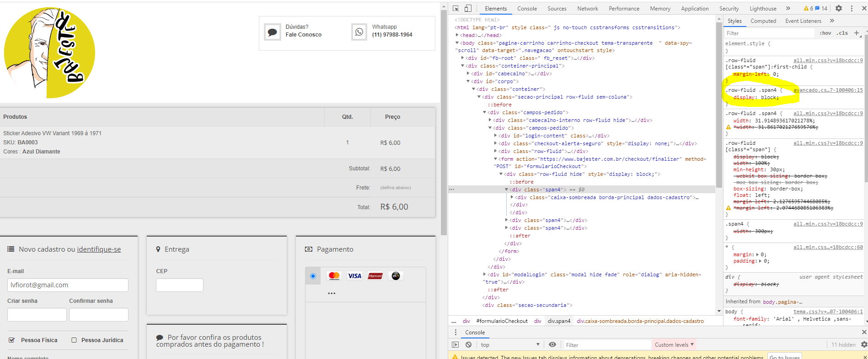This screenshot has height=359, width=868.
Task: Click #formularioCheckout breadcrumb
Action: 502,321
